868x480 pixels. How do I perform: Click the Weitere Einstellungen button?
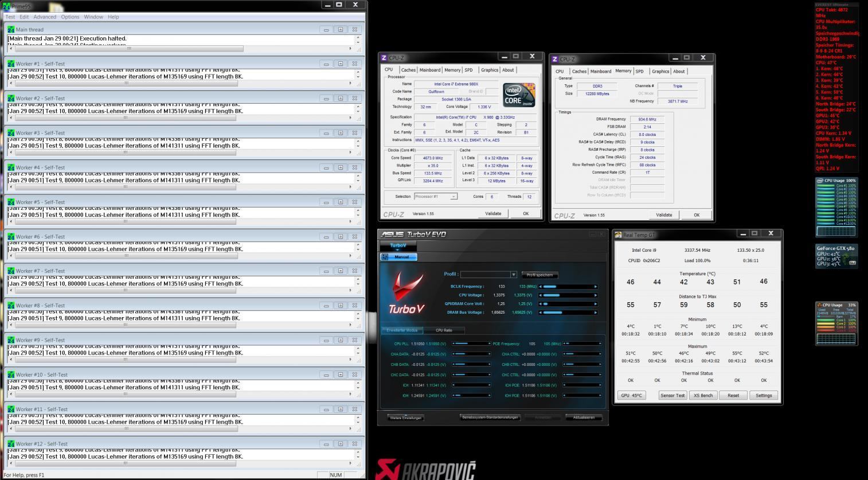(x=406, y=417)
